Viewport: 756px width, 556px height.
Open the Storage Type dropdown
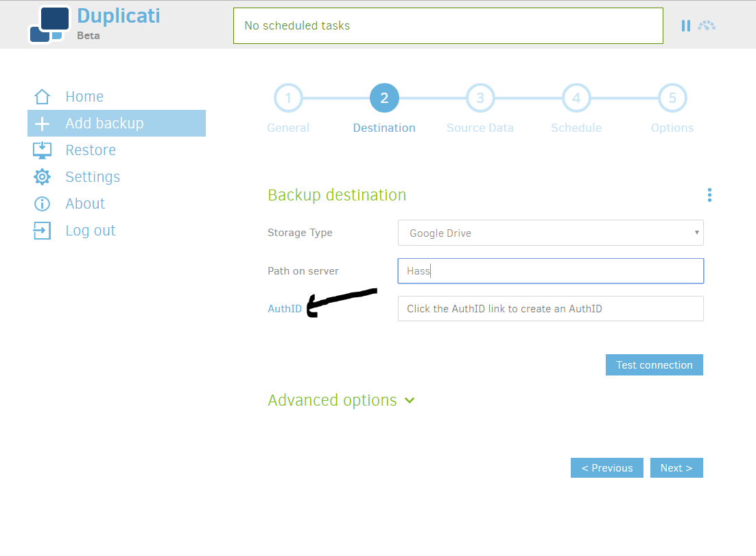click(551, 233)
